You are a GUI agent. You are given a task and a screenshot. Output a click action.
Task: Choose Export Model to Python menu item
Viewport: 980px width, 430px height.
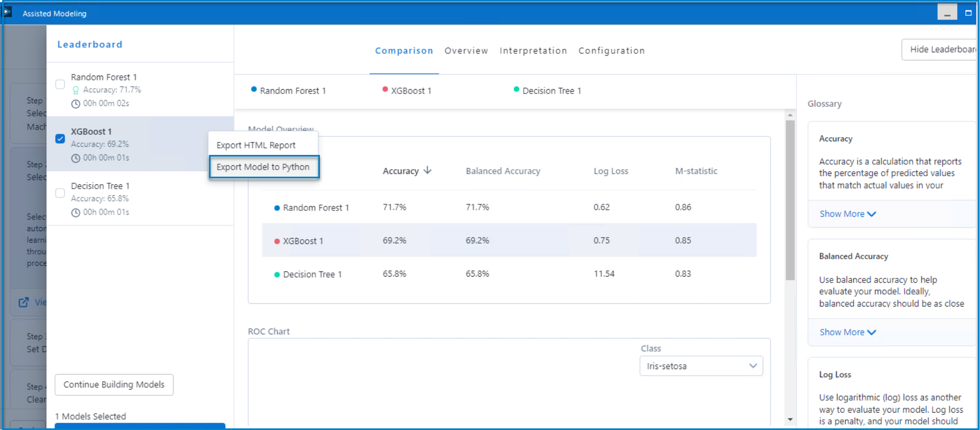click(x=263, y=167)
